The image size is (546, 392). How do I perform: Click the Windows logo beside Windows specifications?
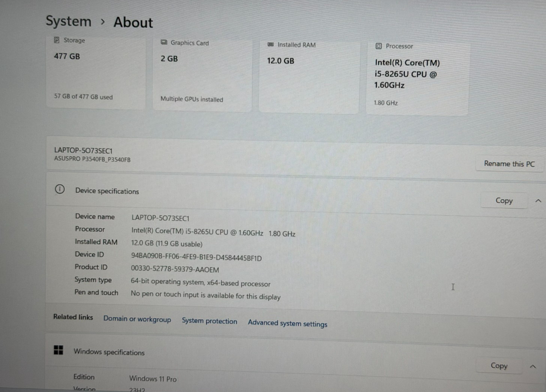(x=58, y=350)
